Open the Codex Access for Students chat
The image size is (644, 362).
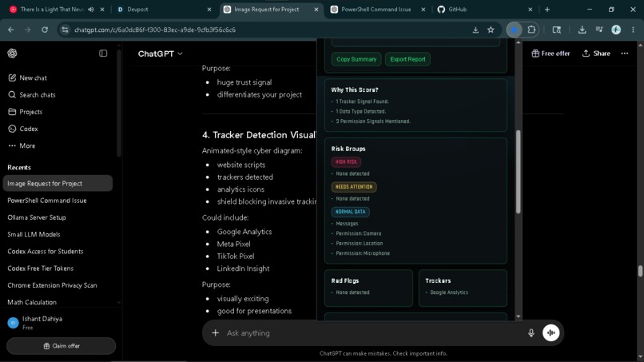[x=57, y=252]
